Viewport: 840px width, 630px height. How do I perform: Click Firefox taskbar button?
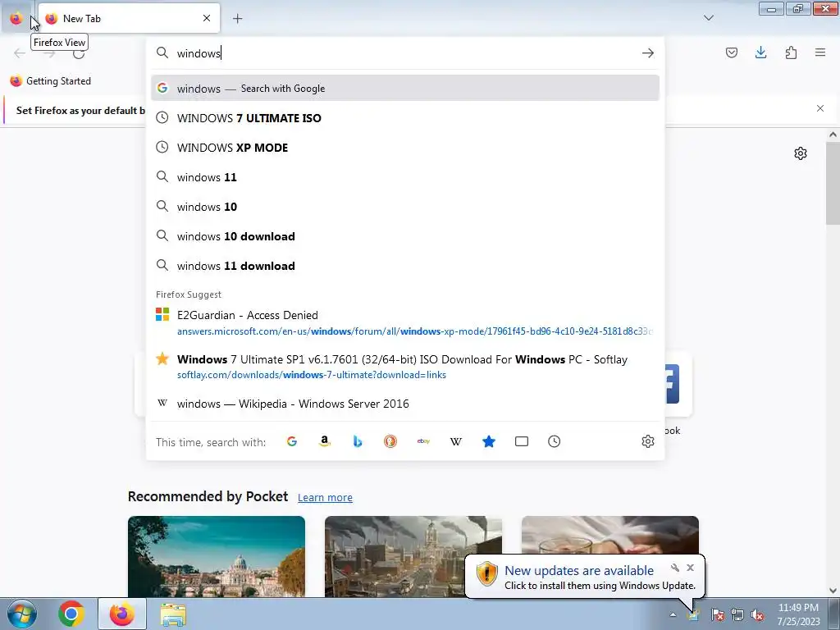coord(122,614)
